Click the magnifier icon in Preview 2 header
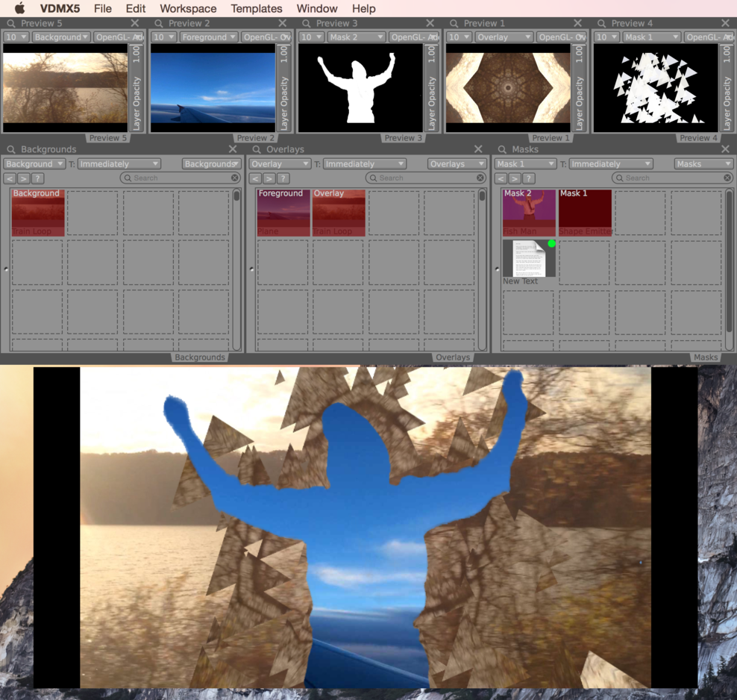 159,23
